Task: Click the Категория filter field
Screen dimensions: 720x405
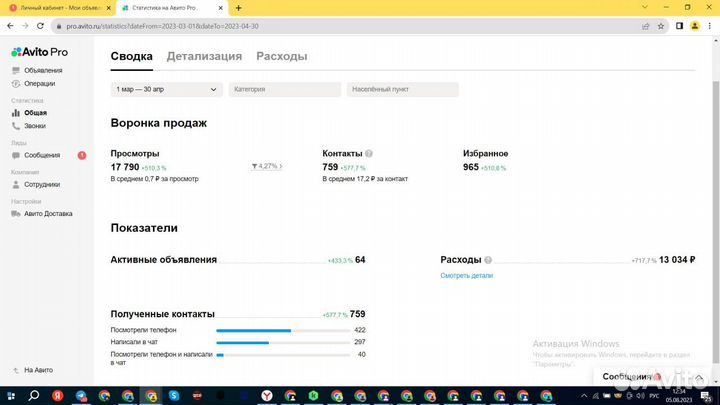Action: click(285, 90)
